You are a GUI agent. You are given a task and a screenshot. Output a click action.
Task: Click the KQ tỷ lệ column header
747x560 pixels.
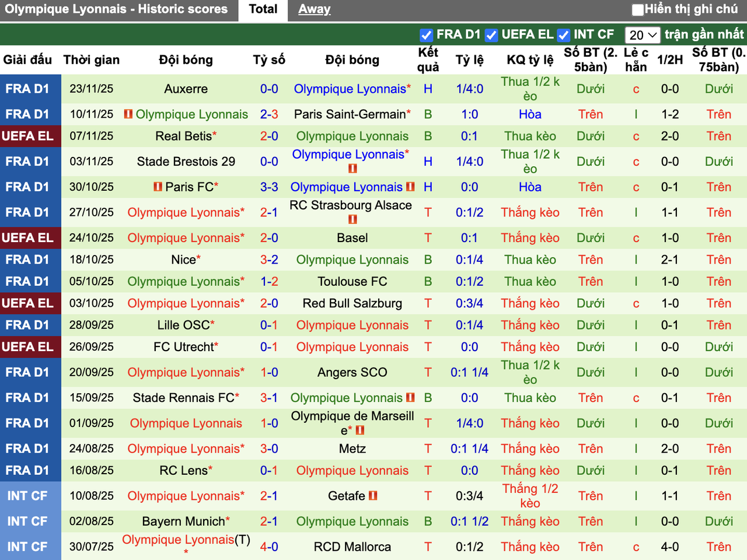tap(530, 60)
